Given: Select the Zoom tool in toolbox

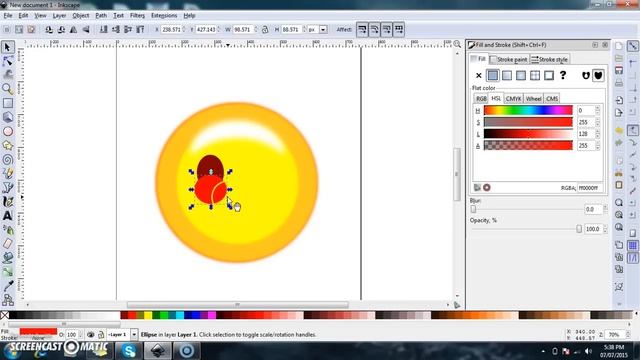Looking at the screenshot, I should click(x=7, y=89).
